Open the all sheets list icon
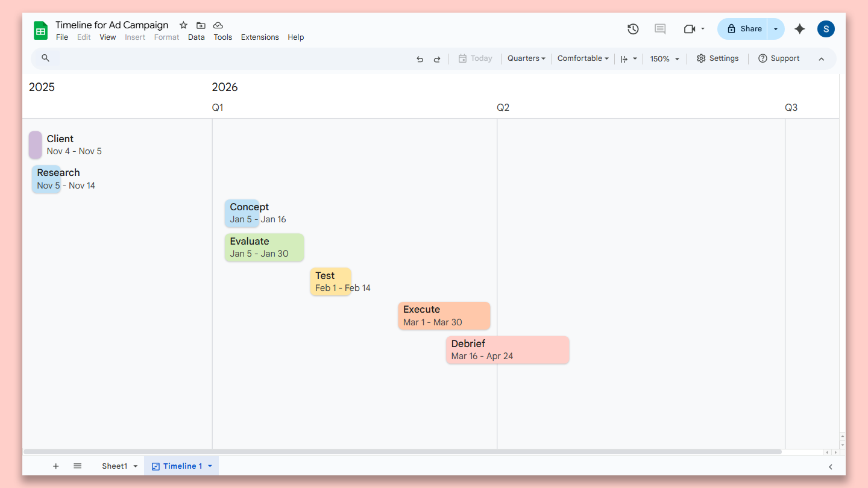Viewport: 868px width, 488px height. [x=78, y=466]
